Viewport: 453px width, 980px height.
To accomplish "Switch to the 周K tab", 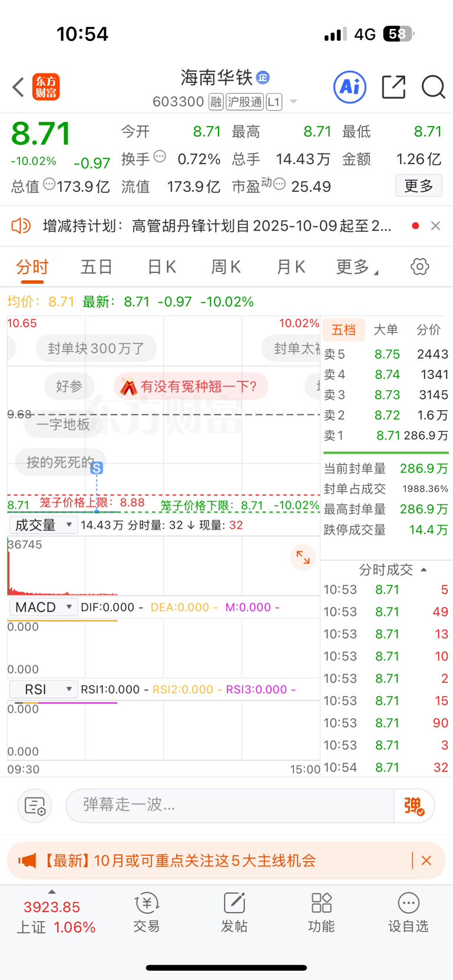I will point(226,267).
